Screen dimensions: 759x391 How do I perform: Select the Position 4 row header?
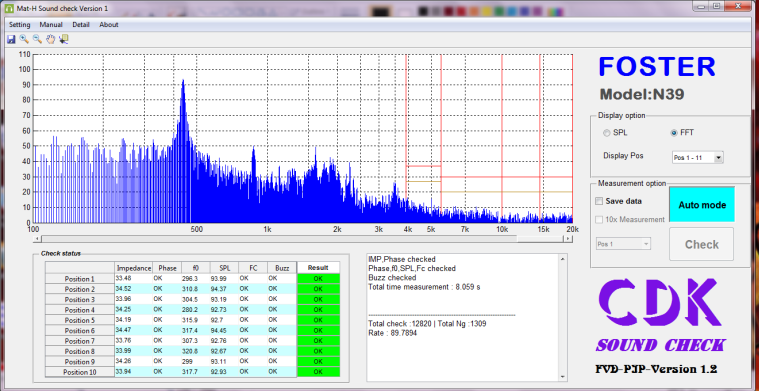point(80,310)
